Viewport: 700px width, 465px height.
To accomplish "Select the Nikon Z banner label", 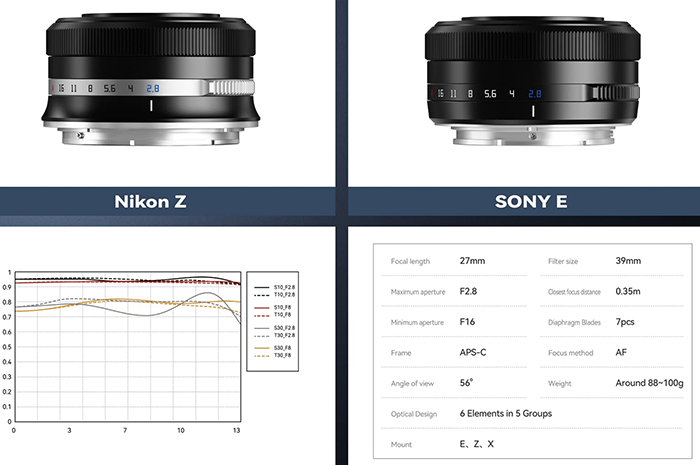I will pos(150,202).
